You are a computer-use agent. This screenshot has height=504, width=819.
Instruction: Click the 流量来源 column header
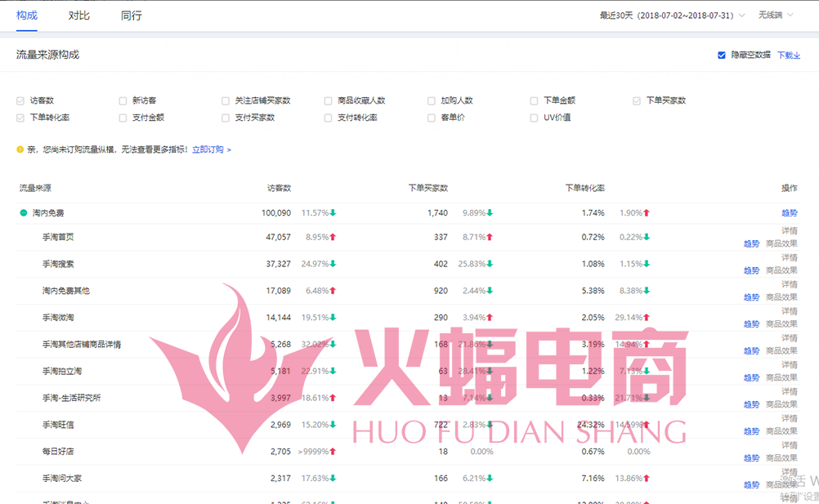tap(35, 188)
